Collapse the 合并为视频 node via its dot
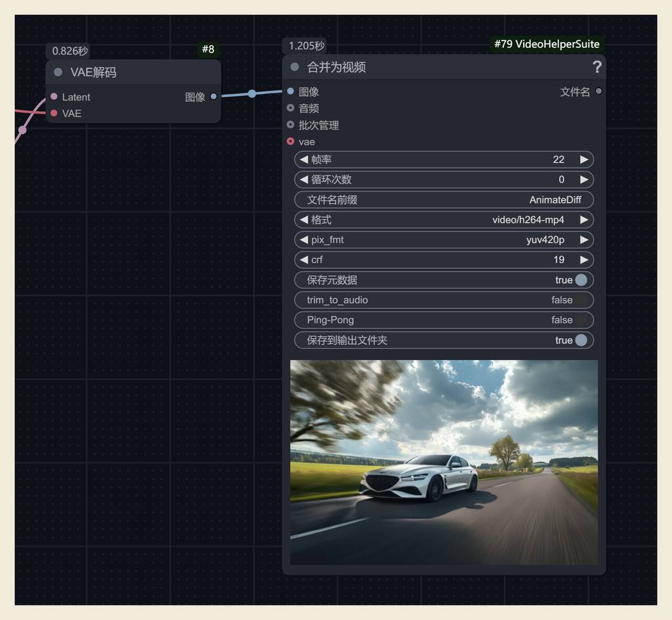Image resolution: width=672 pixels, height=620 pixels. pyautogui.click(x=295, y=67)
